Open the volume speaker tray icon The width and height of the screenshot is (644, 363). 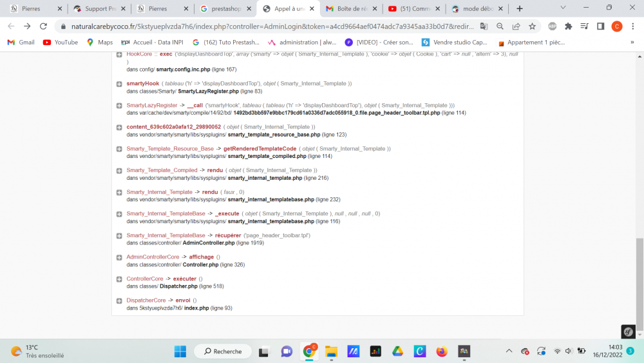pos(569,351)
